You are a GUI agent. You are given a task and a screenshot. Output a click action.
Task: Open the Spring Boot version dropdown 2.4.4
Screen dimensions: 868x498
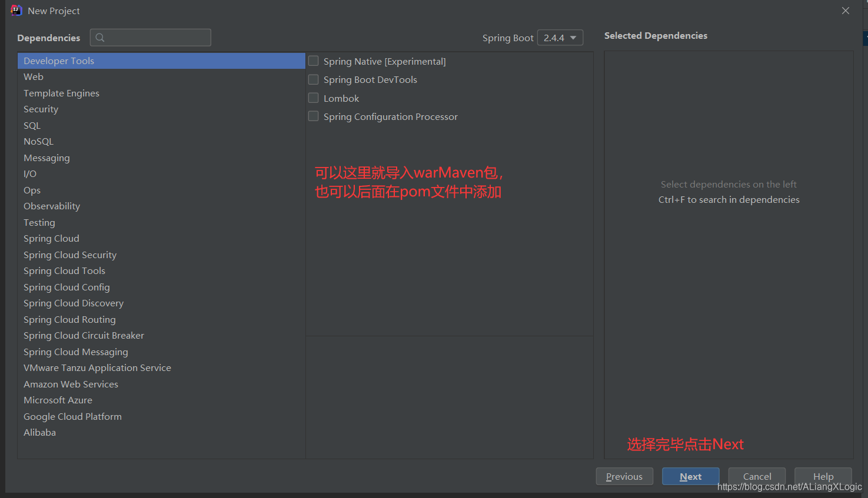560,38
